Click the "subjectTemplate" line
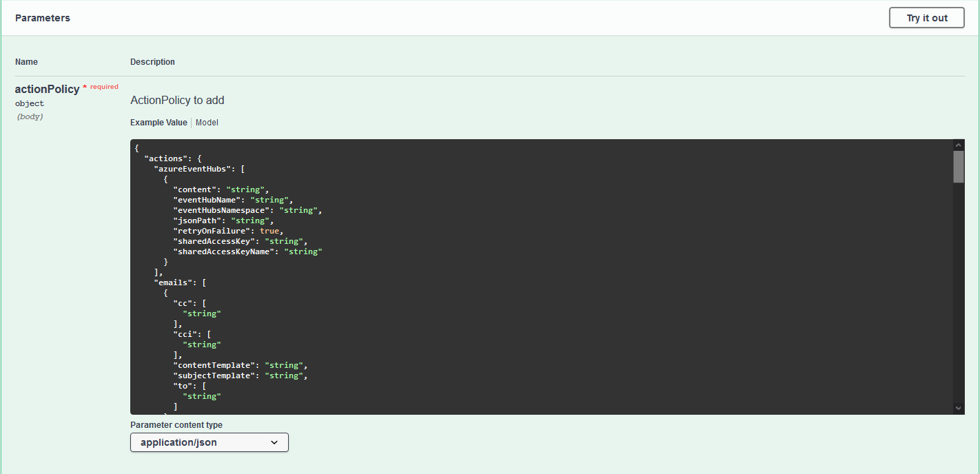 pyautogui.click(x=241, y=375)
